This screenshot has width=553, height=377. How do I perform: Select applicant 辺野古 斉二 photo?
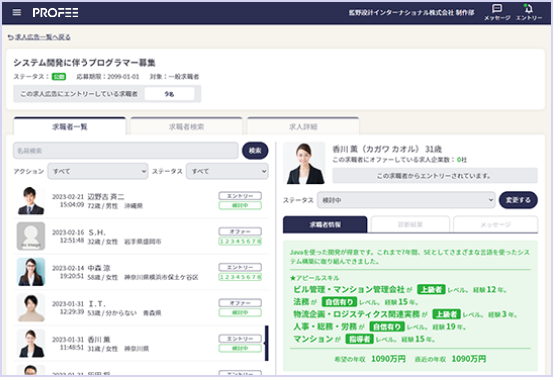31,200
